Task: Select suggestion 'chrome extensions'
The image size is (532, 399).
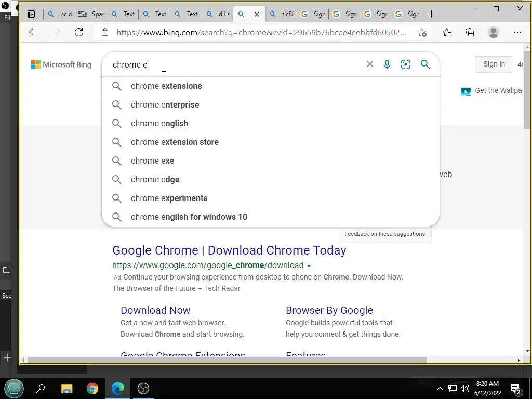Action: tap(270, 86)
